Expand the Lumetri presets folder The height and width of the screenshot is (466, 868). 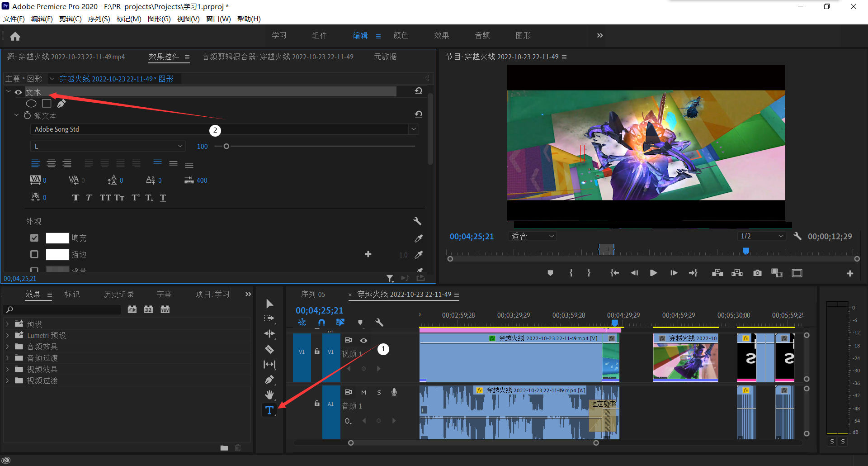pyautogui.click(x=8, y=335)
